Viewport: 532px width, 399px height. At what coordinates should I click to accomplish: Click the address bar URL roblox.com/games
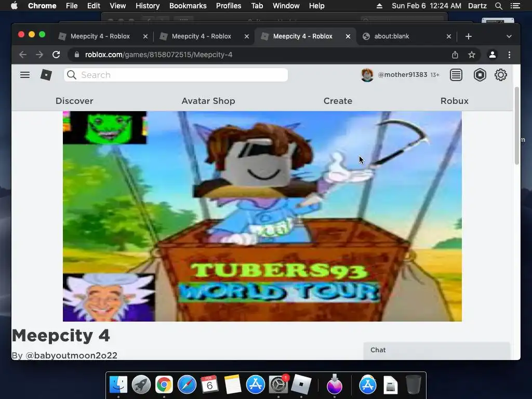click(x=159, y=55)
